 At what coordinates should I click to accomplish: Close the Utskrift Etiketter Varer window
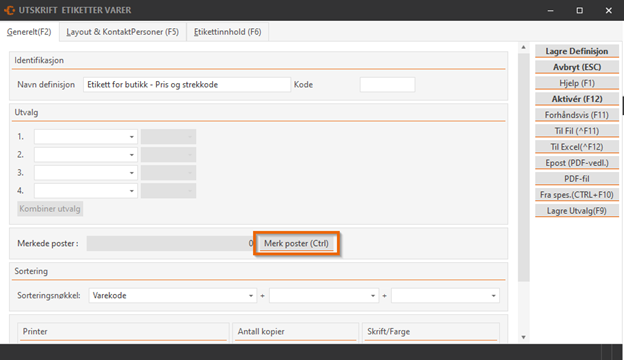pos(608,10)
